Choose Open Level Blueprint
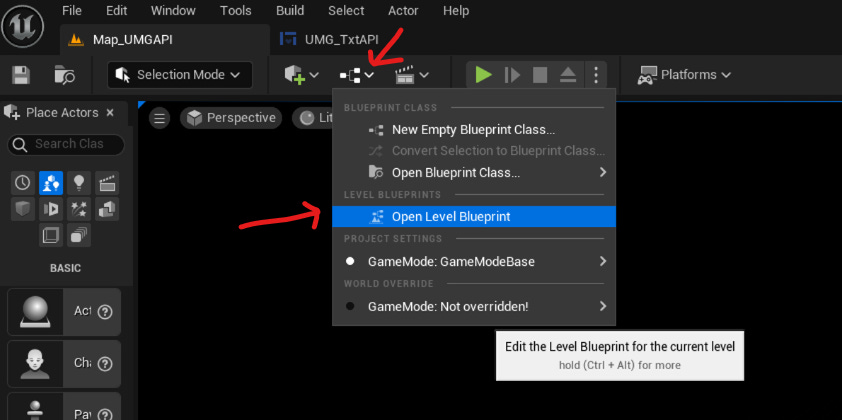This screenshot has height=420, width=842. click(474, 217)
